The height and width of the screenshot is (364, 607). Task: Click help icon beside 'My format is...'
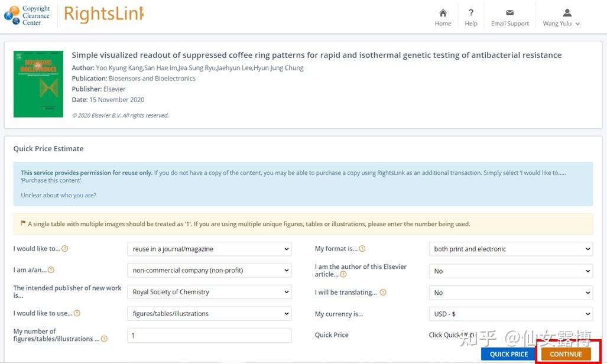coord(362,249)
